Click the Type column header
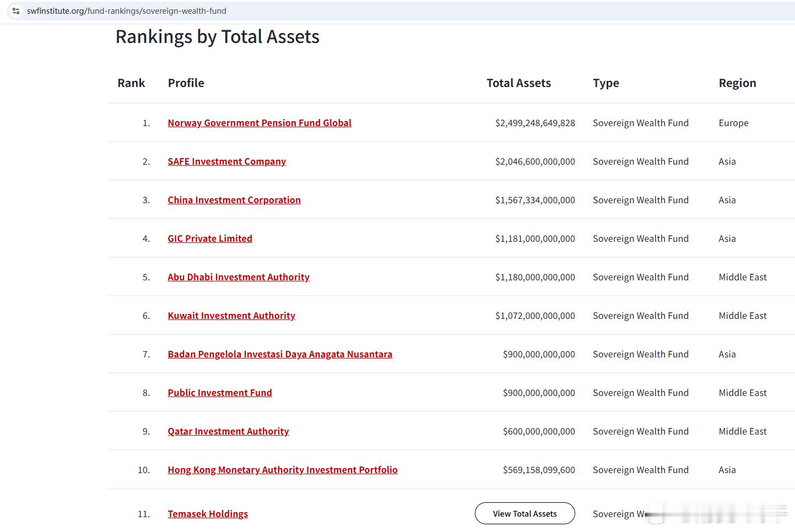795x532 pixels. pos(606,83)
